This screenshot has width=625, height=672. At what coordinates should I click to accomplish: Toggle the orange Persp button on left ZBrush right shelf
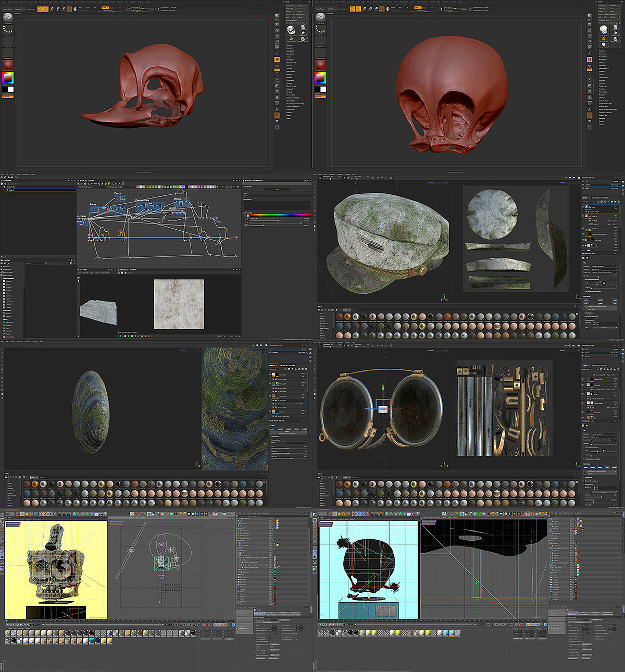click(277, 60)
